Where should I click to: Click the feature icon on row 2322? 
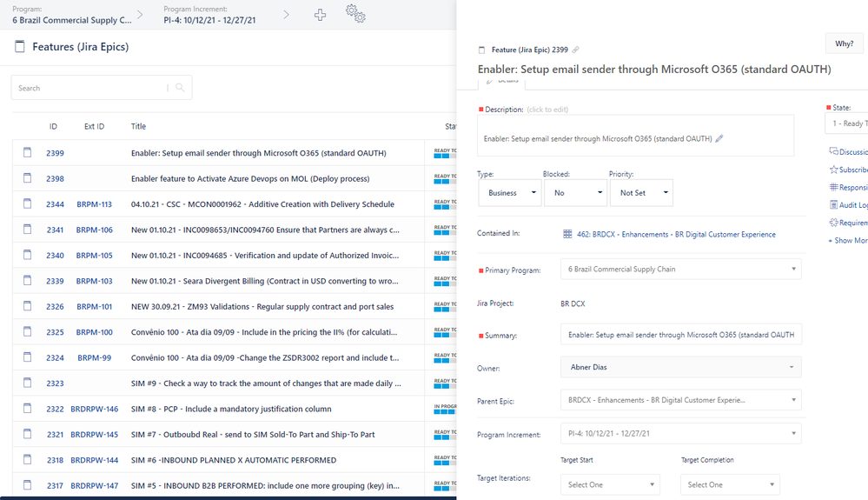click(27, 408)
